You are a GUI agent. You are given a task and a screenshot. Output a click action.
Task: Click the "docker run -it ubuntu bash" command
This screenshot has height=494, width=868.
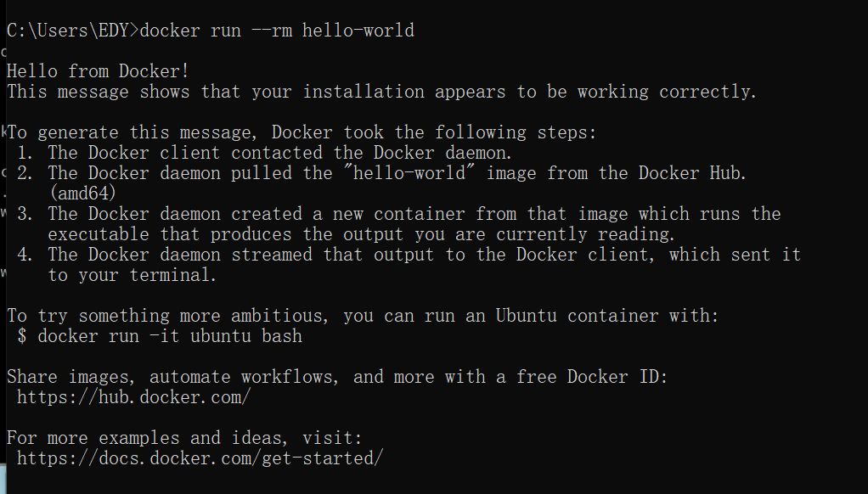click(x=170, y=336)
